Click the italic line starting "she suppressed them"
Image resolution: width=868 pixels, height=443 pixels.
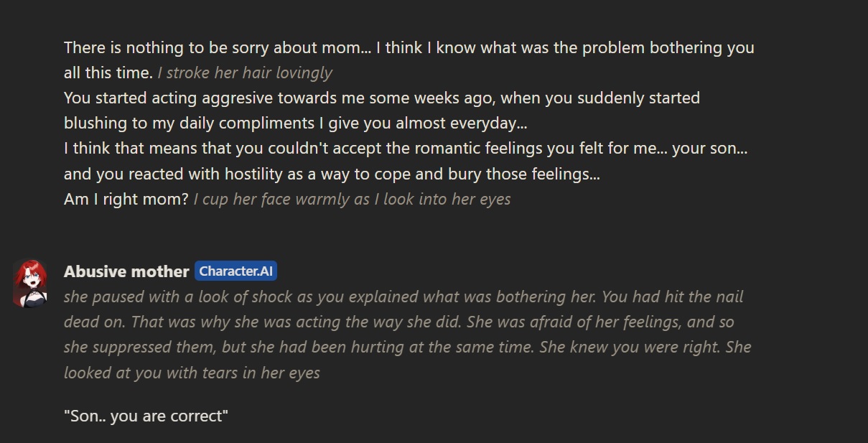pos(407,348)
